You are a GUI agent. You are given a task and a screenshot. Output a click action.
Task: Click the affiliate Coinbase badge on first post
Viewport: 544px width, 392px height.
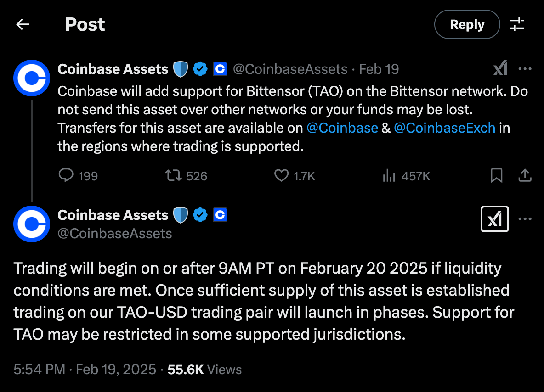(x=220, y=69)
